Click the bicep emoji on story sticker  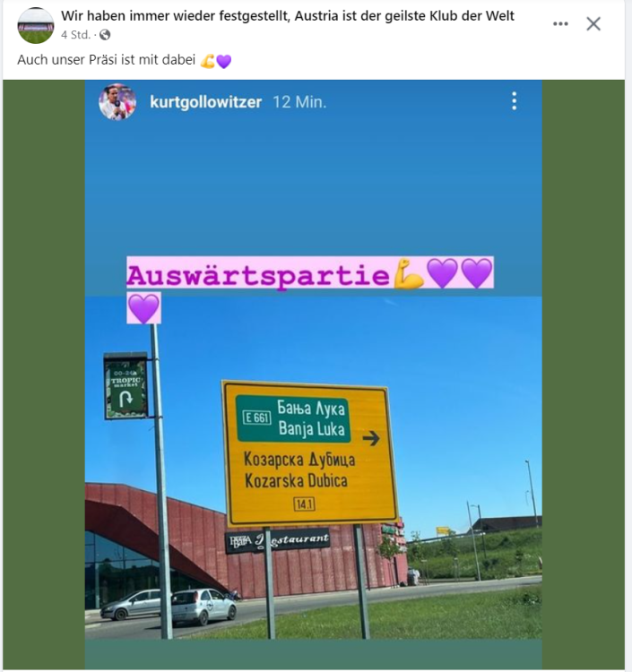tap(409, 273)
